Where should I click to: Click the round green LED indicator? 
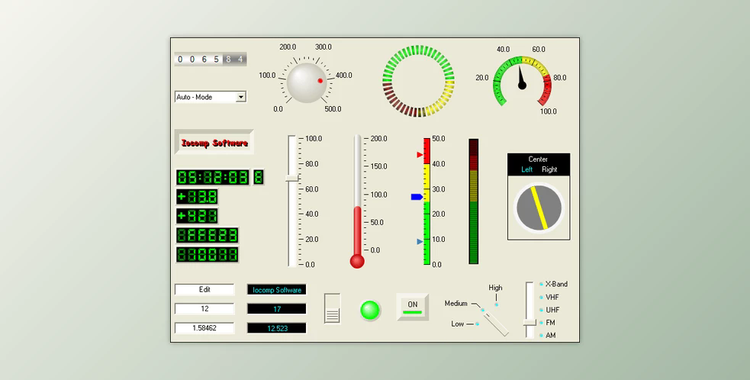[x=370, y=310]
